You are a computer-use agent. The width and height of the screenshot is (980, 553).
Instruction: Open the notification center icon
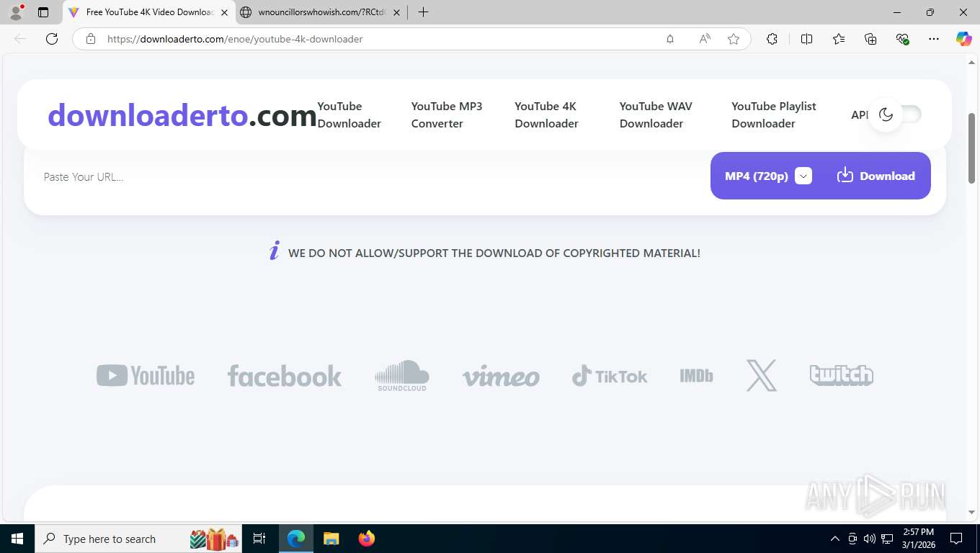[956, 539]
